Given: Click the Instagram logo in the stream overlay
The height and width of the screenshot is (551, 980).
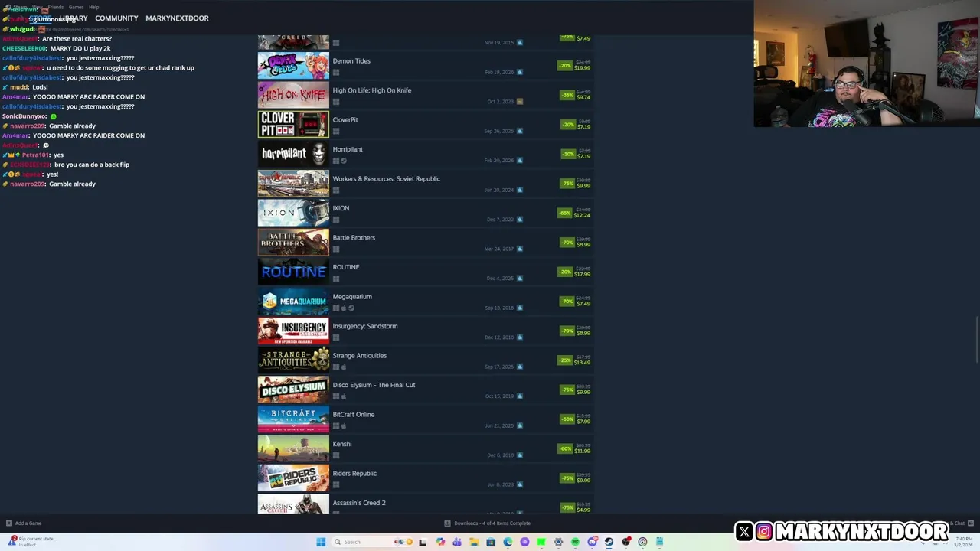Looking at the screenshot, I should tap(764, 531).
